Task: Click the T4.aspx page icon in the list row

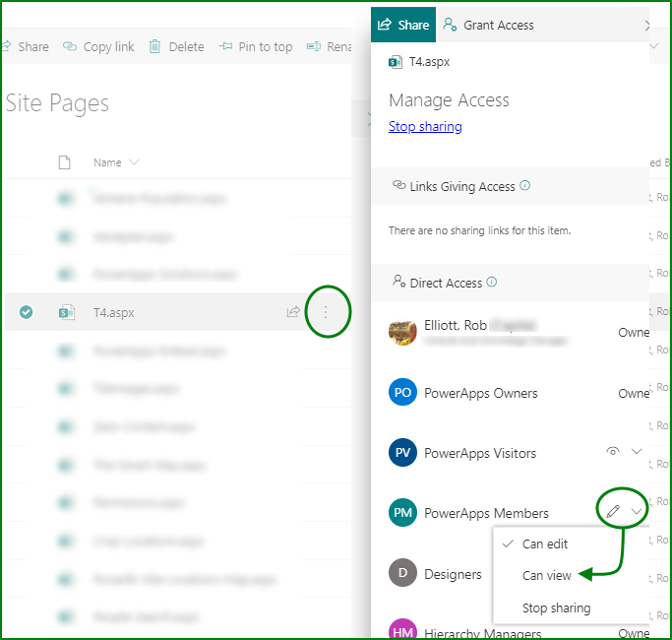Action: point(67,312)
